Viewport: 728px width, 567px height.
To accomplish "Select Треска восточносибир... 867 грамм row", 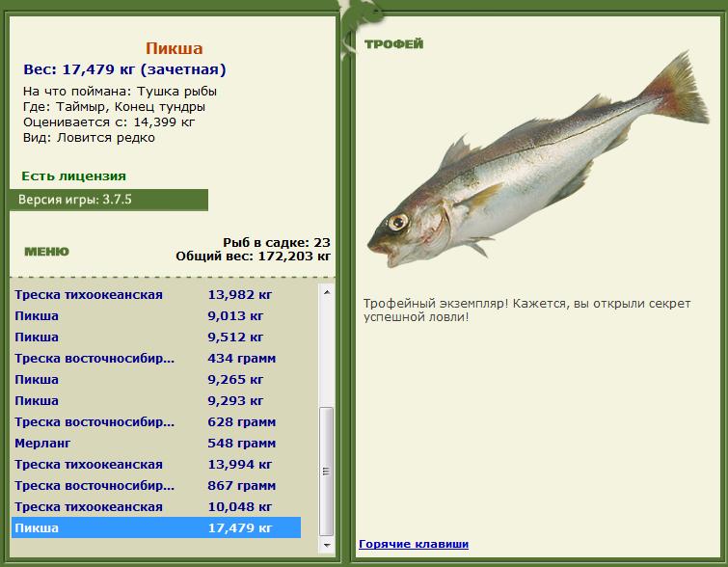I will click(156, 486).
